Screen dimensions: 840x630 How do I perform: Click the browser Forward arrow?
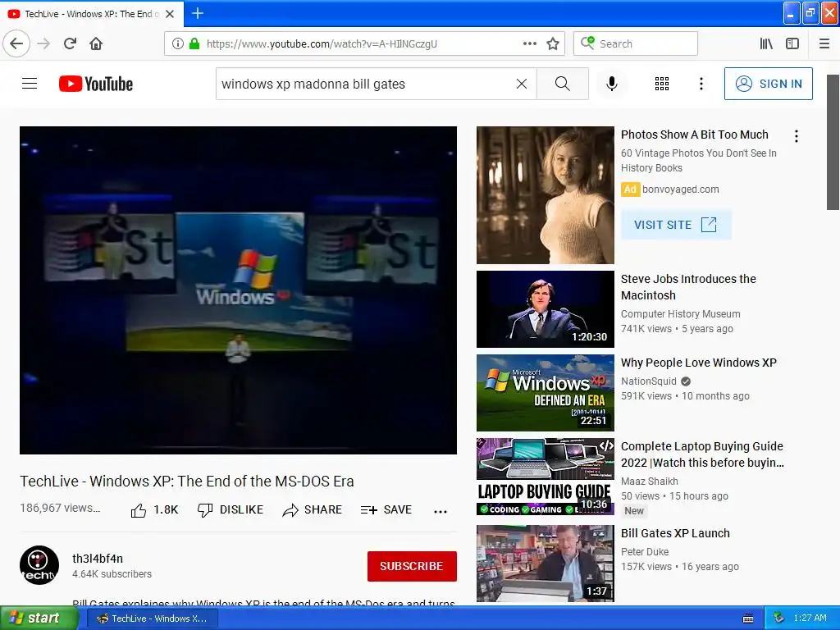pos(44,44)
